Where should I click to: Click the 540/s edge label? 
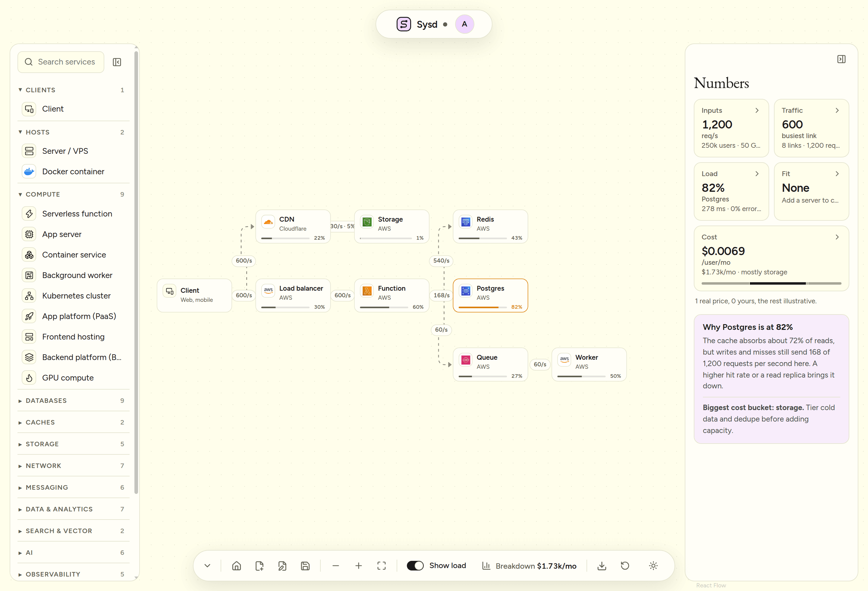pos(441,261)
